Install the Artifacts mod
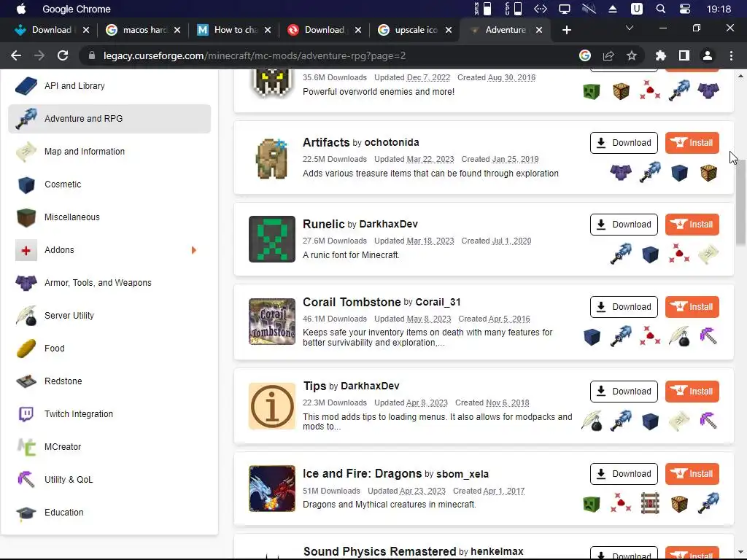 [692, 143]
